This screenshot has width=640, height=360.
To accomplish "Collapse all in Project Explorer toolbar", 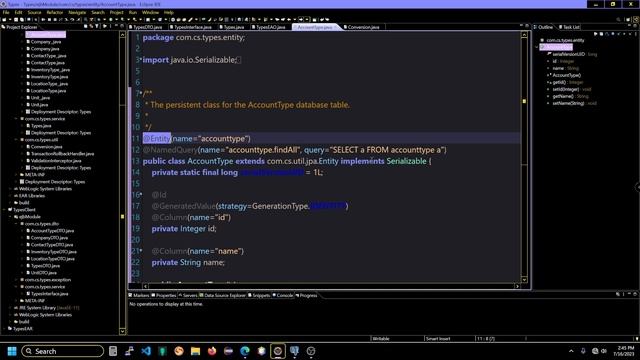I will click(x=85, y=27).
